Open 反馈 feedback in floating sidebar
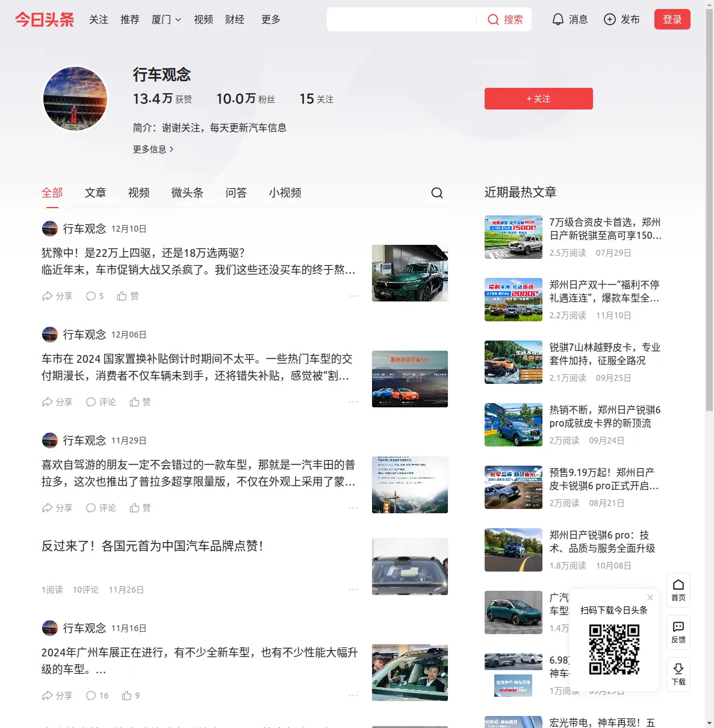 point(678,632)
